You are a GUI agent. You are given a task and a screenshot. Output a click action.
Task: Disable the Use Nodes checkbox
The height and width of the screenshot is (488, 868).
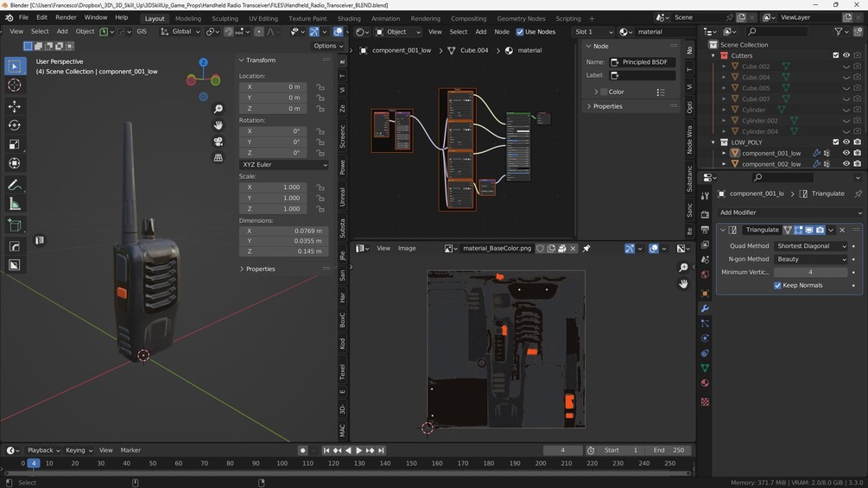click(x=520, y=32)
